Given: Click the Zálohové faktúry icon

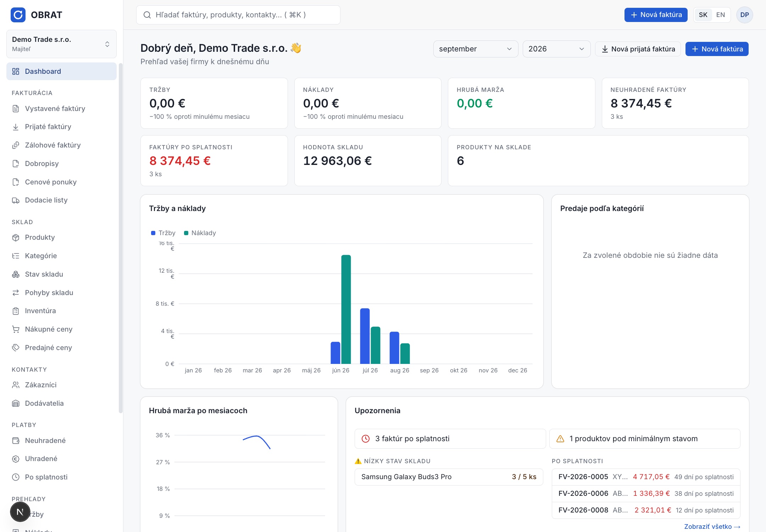Looking at the screenshot, I should click(16, 145).
